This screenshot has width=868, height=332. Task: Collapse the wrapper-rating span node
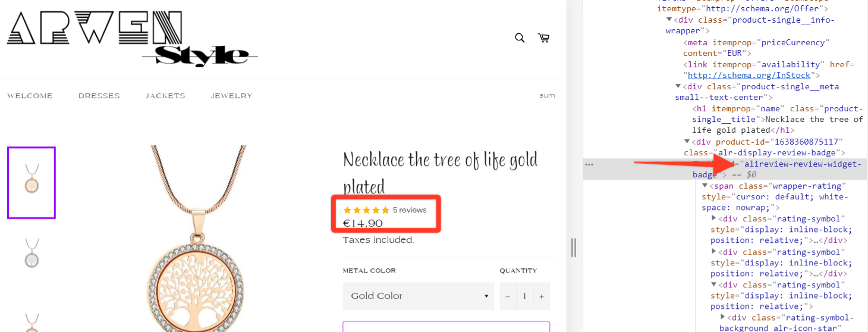coord(705,186)
